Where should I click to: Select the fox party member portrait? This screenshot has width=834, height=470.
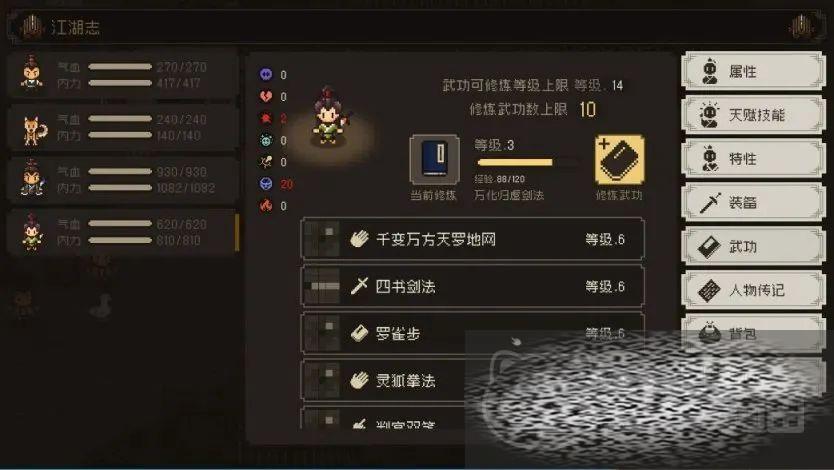34,130
